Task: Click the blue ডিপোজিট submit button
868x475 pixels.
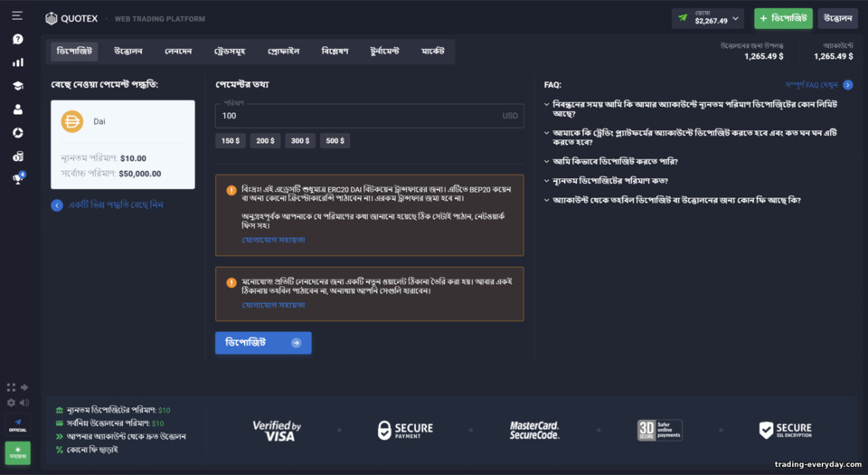Action: [263, 343]
